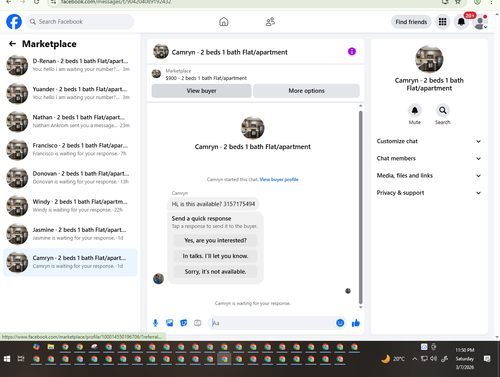
Task: Open conversation info purple icon
Action: 352,51
